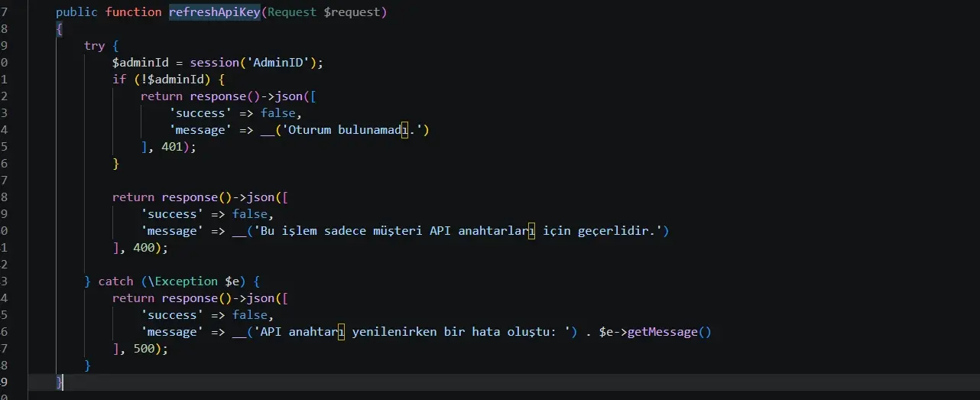The height and width of the screenshot is (400, 980).
Task: Click the return keyword inside the catch block
Action: [134, 298]
